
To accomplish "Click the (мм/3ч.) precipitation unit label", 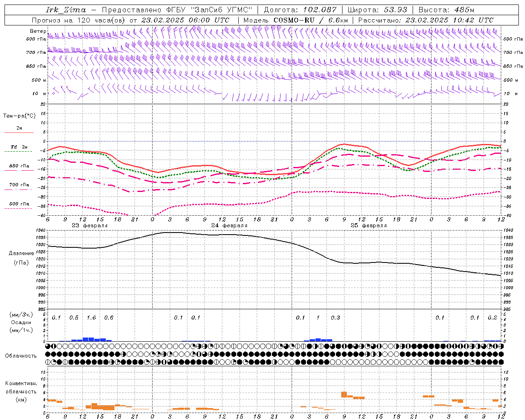I will click(21, 315).
